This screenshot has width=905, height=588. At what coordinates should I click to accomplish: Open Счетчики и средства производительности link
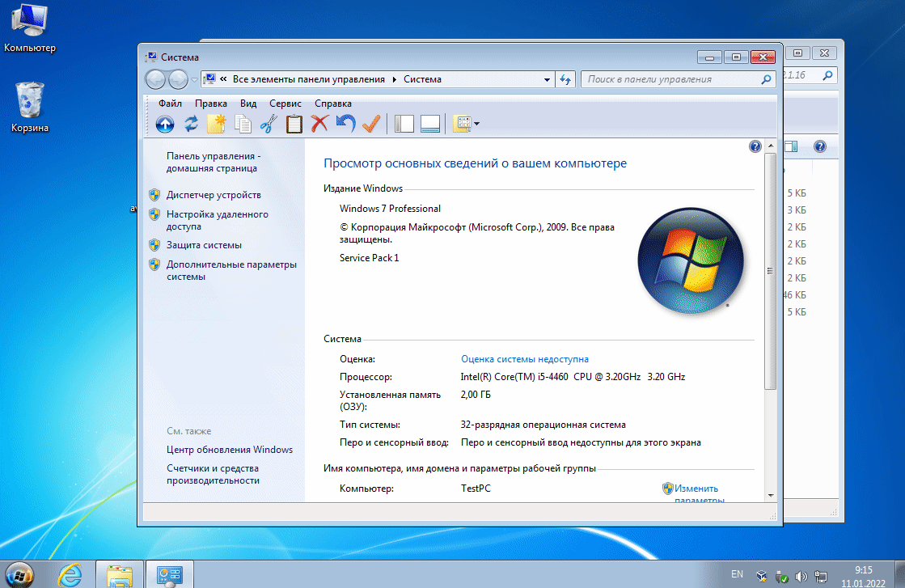pyautogui.click(x=213, y=474)
